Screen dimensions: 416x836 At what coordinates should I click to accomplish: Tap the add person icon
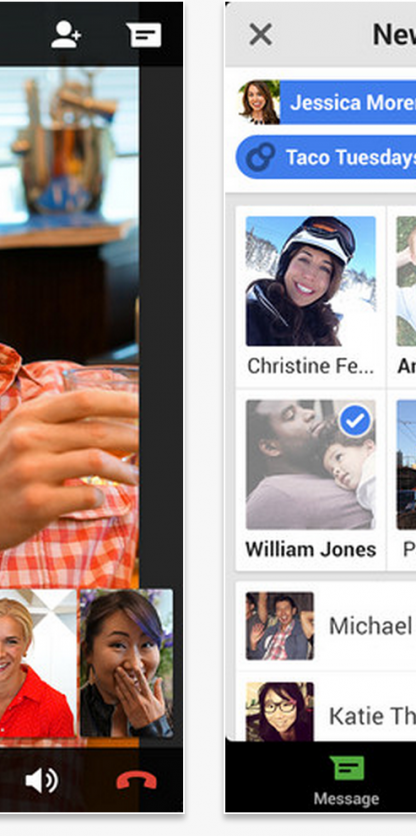pos(66,35)
